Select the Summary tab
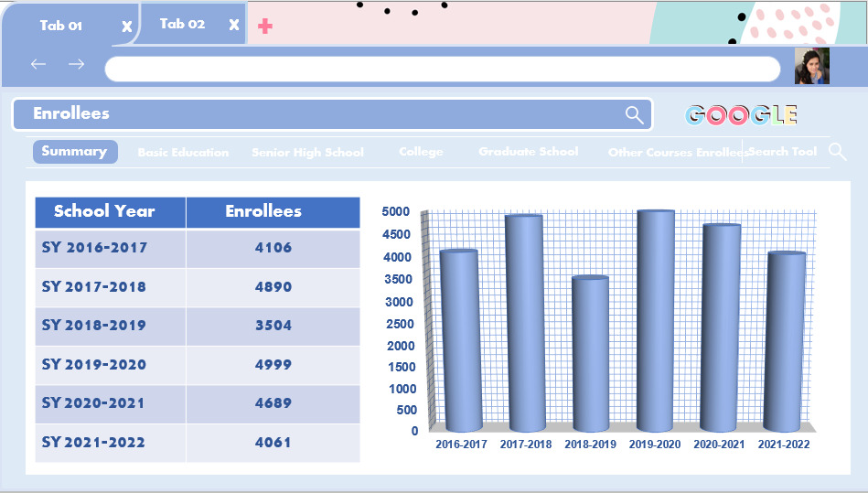The height and width of the screenshot is (493, 868). click(x=75, y=152)
